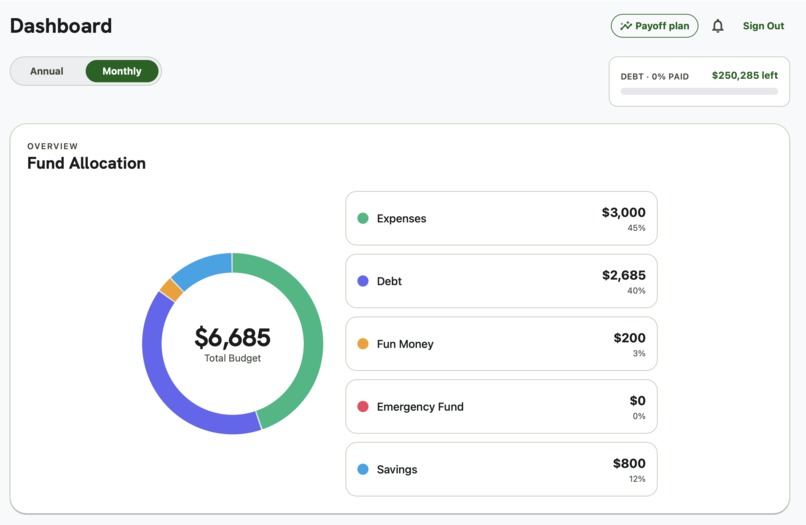Click the 40% debt percentage
This screenshot has height=525, width=806.
pyautogui.click(x=636, y=291)
